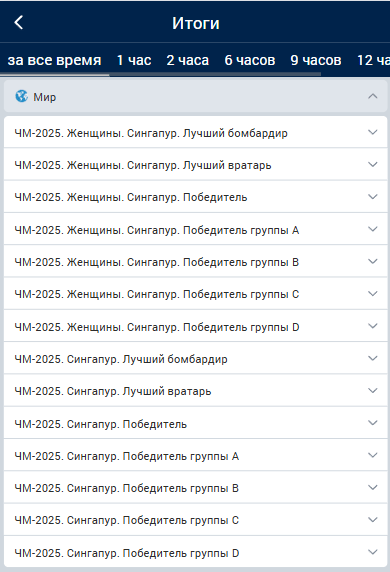Expand chevron of ЧМ-2025. Сингапур. Победитель группы A
The height and width of the screenshot is (572, 390).
(x=372, y=455)
